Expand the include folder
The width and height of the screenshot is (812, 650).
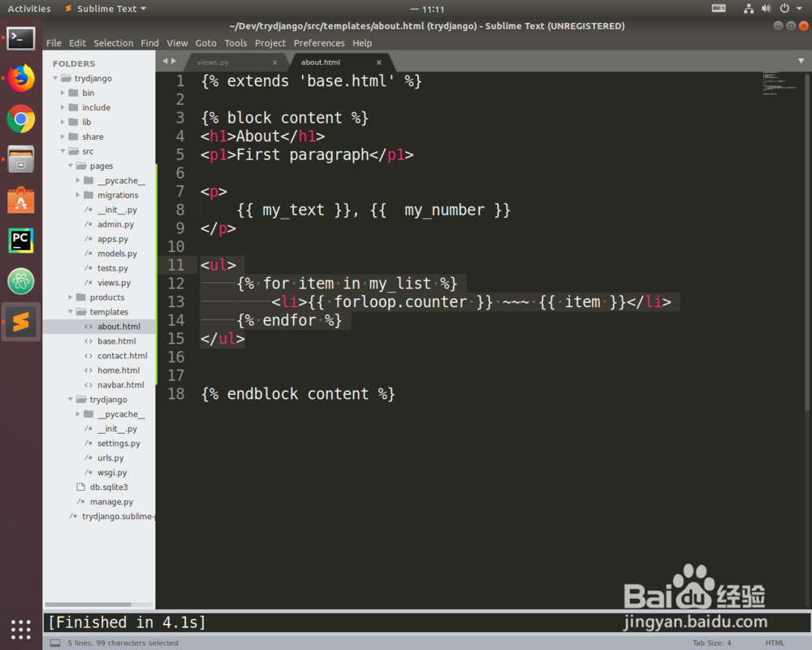(63, 107)
